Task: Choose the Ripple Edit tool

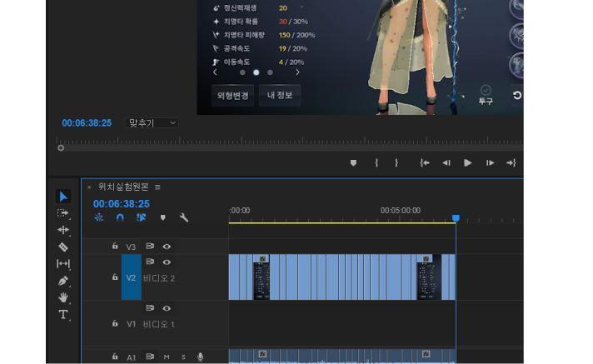Action: point(63,230)
